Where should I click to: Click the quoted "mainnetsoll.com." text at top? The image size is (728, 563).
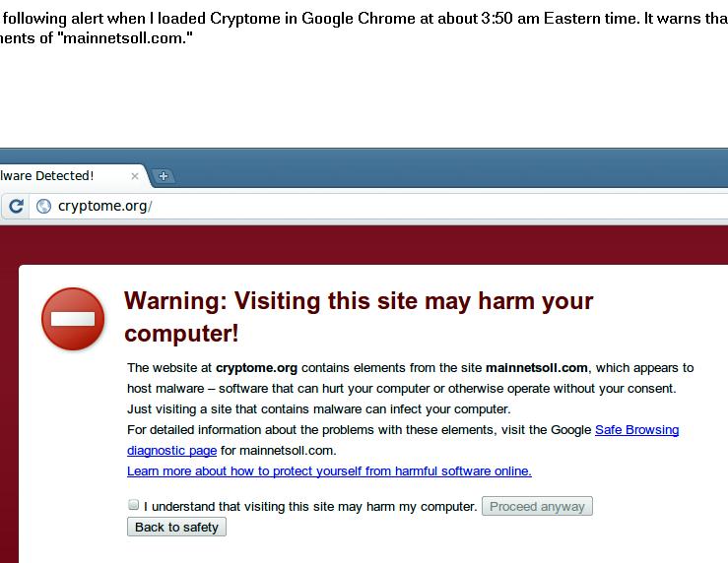point(123,38)
